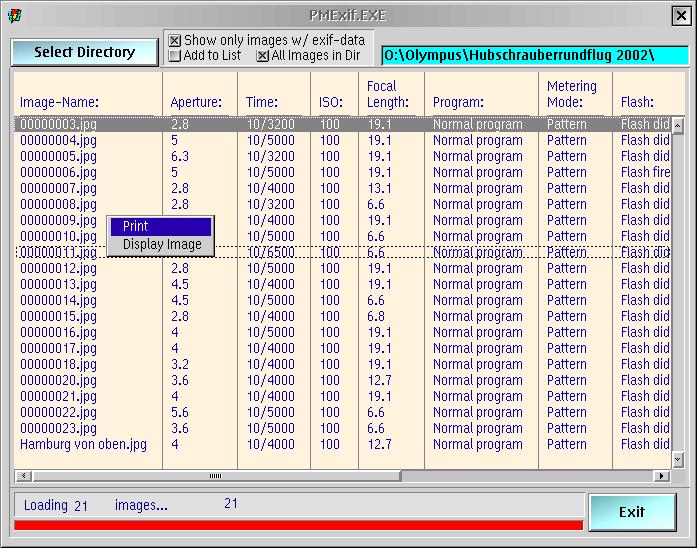Screen dimensions: 697x548
Task: Click the vertical scrollbar down arrow
Action: pos(677,460)
